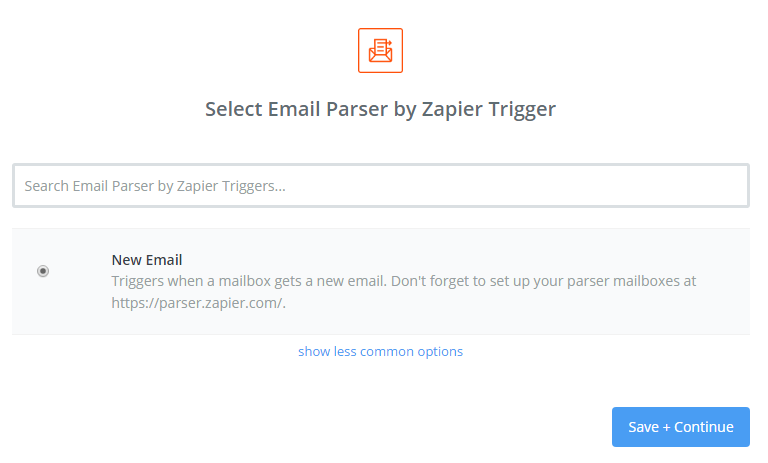
Task: Focus the Search Email Parser Triggers field
Action: [380, 186]
